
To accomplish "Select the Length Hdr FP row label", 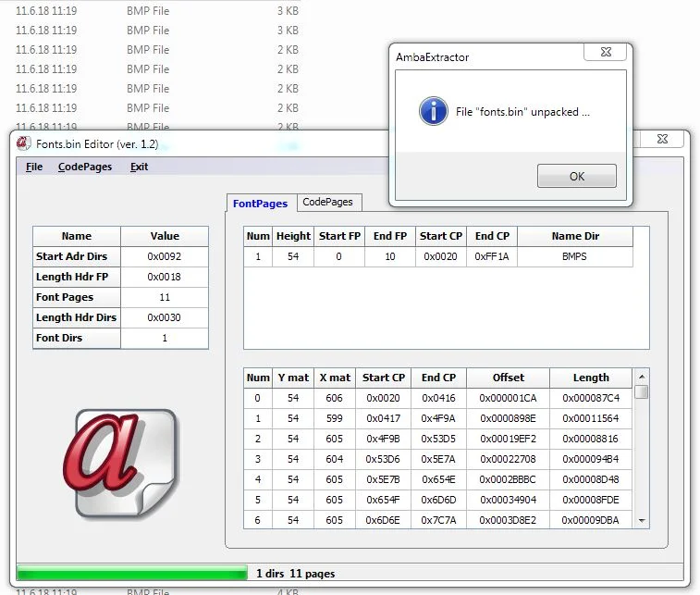I will (77, 277).
